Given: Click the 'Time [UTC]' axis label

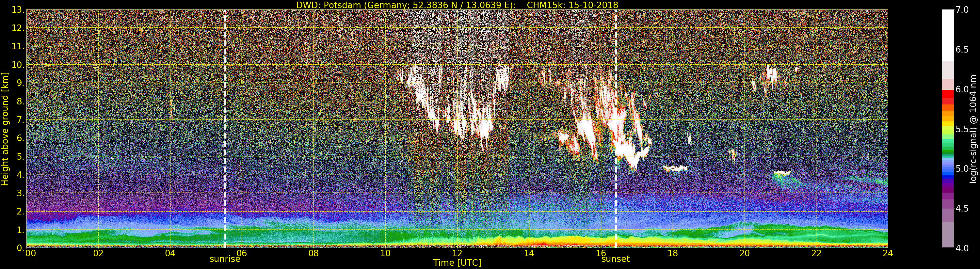Looking at the screenshot, I should point(457,262).
